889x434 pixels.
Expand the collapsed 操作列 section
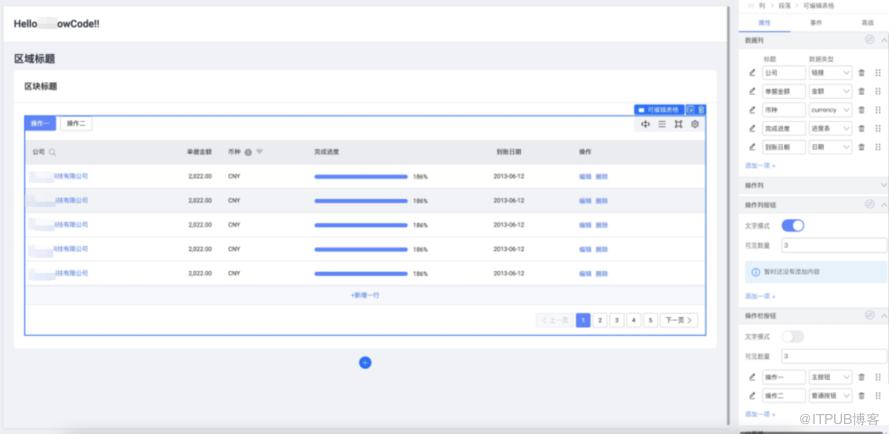click(883, 185)
